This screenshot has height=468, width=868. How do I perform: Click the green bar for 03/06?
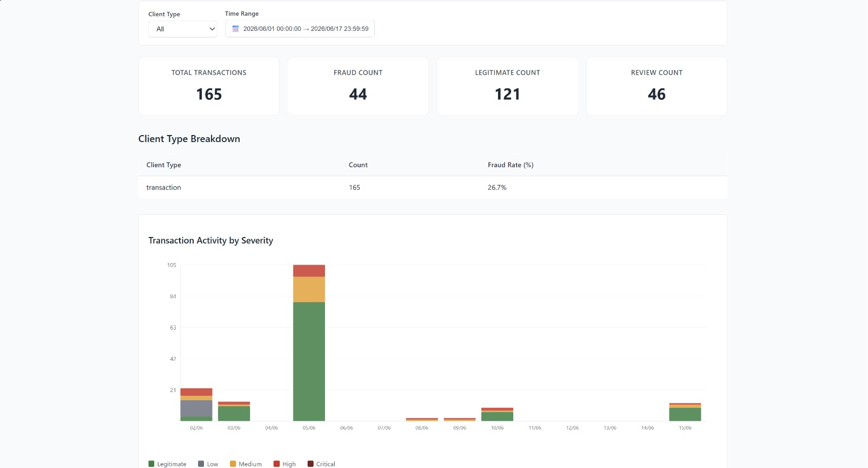(x=234, y=413)
